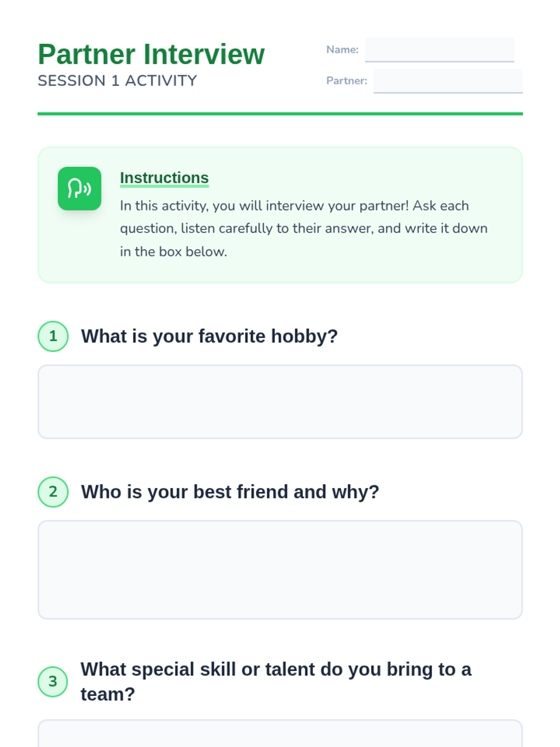The image size is (560, 747).
Task: Click the question 3 number badge
Action: [x=53, y=682]
